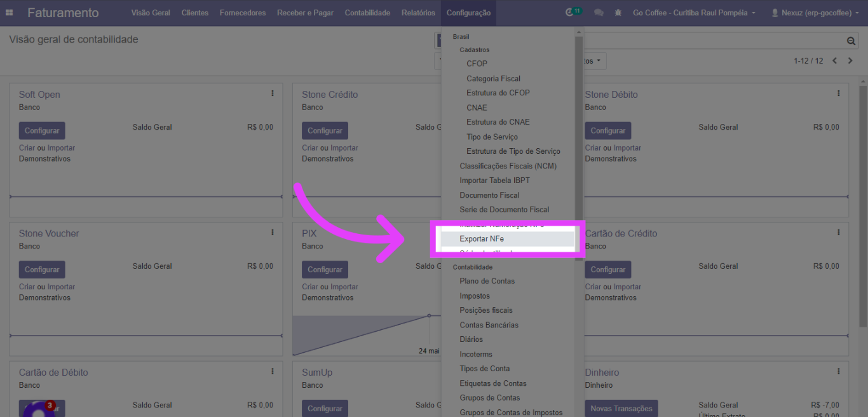This screenshot has width=868, height=417.
Task: Click the debug bug icon
Action: [x=618, y=13]
